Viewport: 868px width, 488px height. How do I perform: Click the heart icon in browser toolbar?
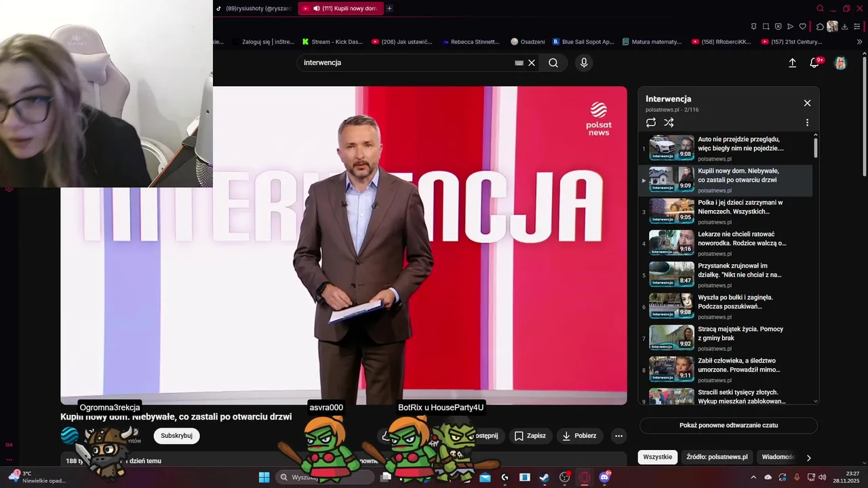(x=803, y=26)
